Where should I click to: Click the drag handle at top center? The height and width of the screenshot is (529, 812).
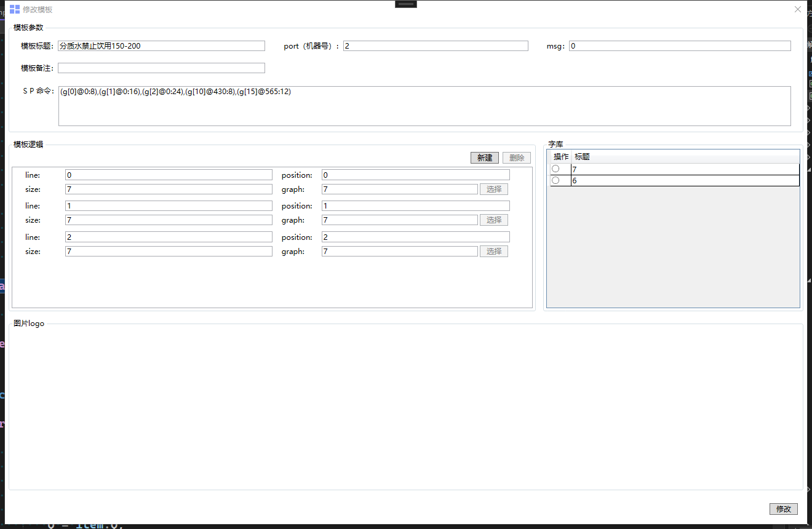click(x=406, y=4)
